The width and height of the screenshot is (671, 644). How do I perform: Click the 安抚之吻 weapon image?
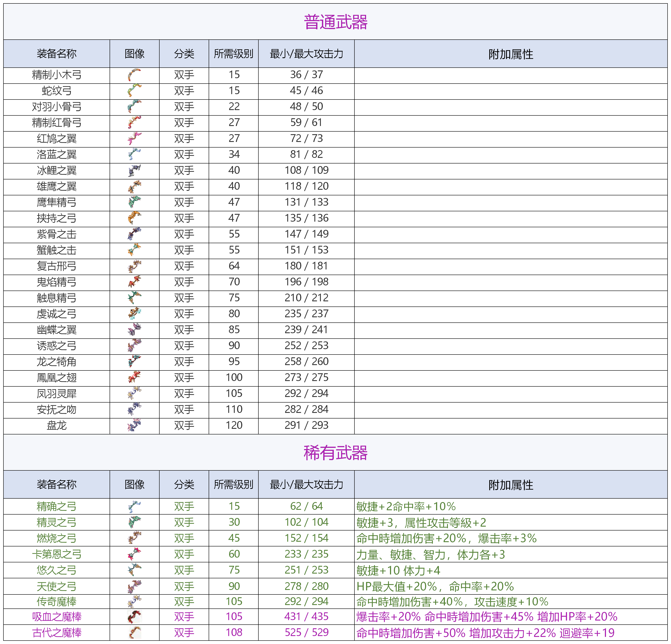pyautogui.click(x=134, y=409)
